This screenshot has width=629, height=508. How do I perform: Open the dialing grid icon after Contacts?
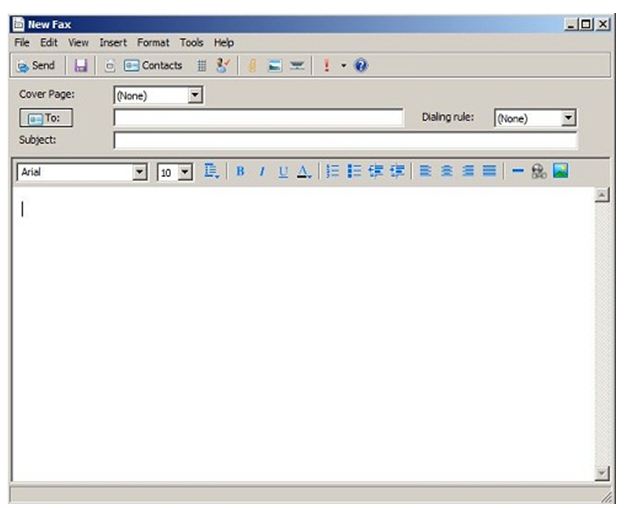202,65
